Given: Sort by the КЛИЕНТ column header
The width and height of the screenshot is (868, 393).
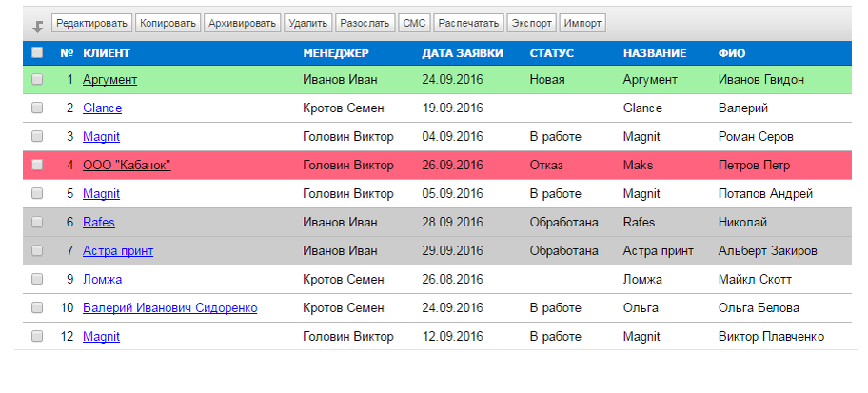Looking at the screenshot, I should click(107, 53).
